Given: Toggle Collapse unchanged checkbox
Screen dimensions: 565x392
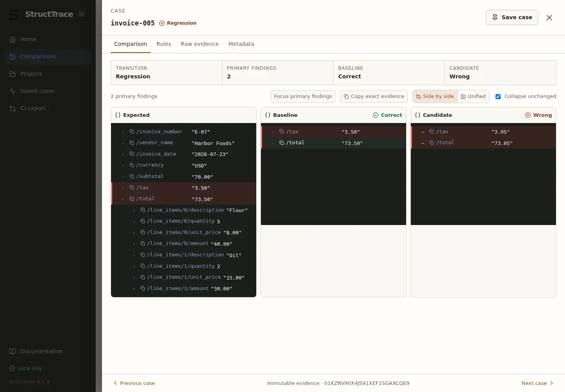Looking at the screenshot, I should tap(498, 96).
